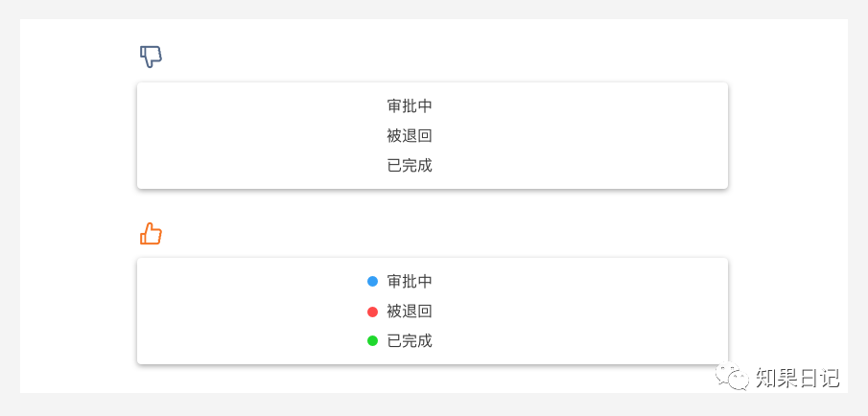Click the 日 character in the watermark
The width and height of the screenshot is (868, 416).
[809, 379]
